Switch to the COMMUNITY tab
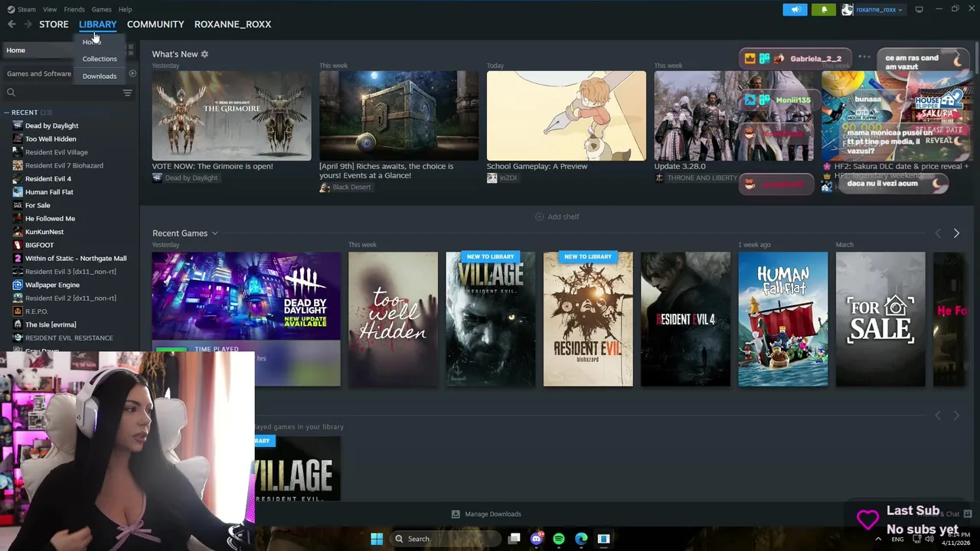Viewport: 980px width, 551px height. click(155, 24)
